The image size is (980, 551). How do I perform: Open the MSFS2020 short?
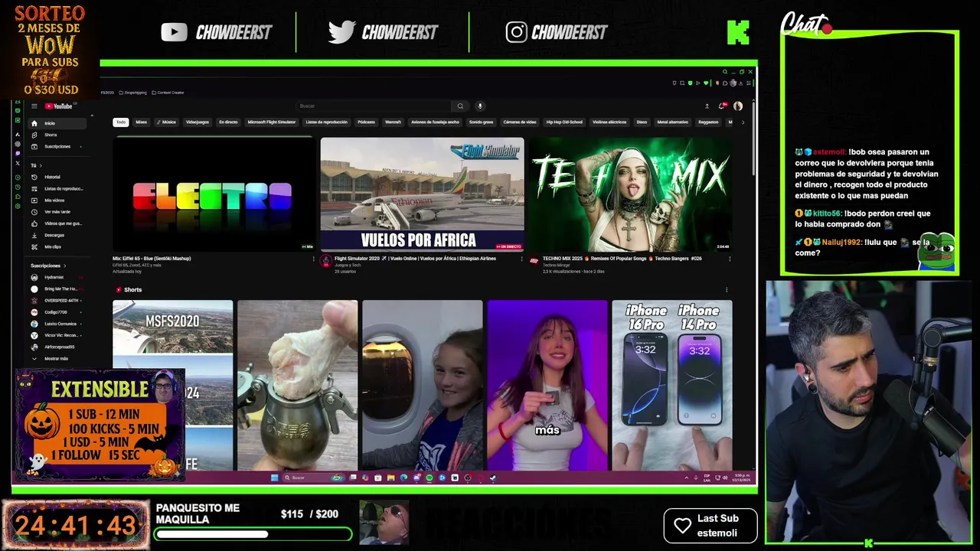tap(173, 385)
